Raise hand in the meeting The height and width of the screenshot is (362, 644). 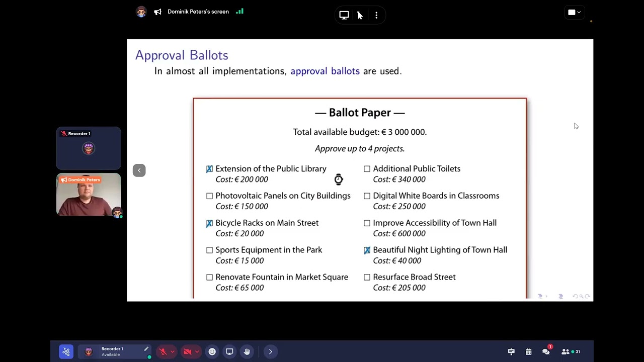point(247,352)
